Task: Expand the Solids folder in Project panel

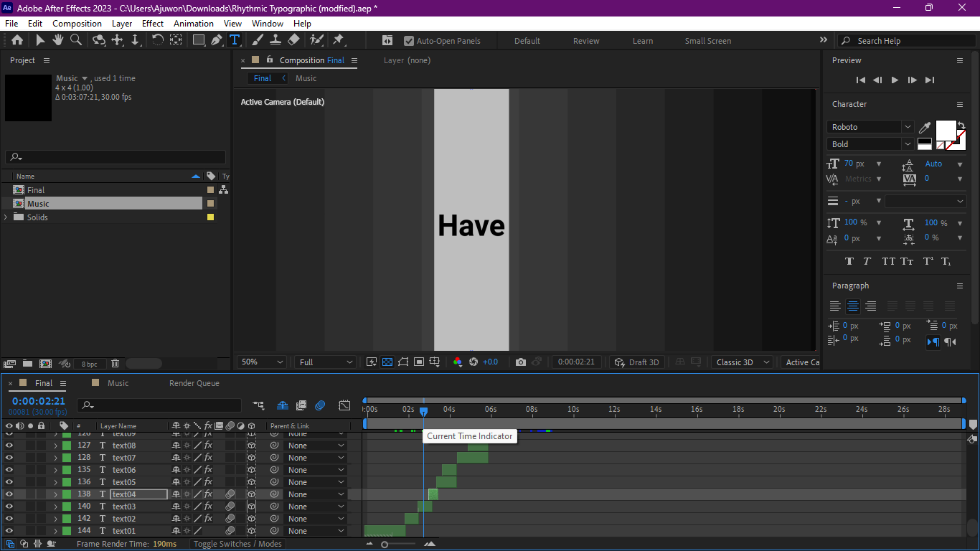Action: (x=6, y=217)
